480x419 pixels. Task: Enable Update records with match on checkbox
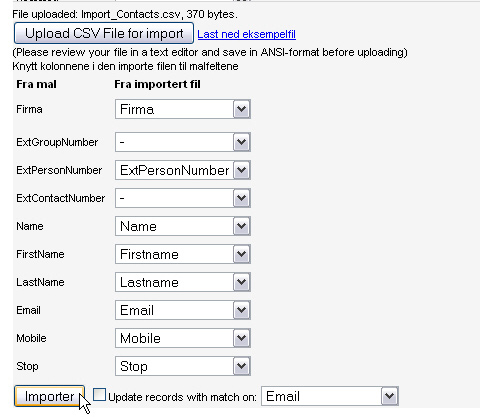tap(99, 395)
